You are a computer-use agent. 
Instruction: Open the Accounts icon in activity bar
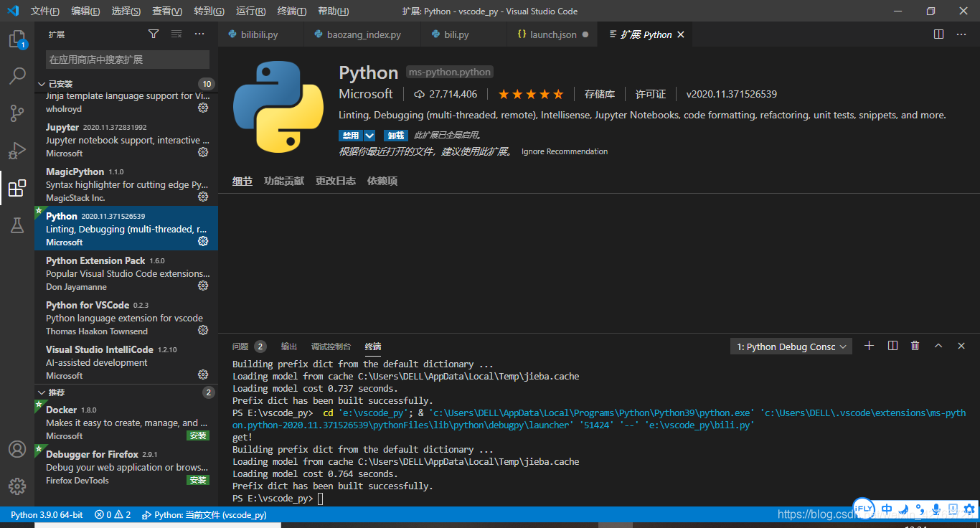[17, 449]
